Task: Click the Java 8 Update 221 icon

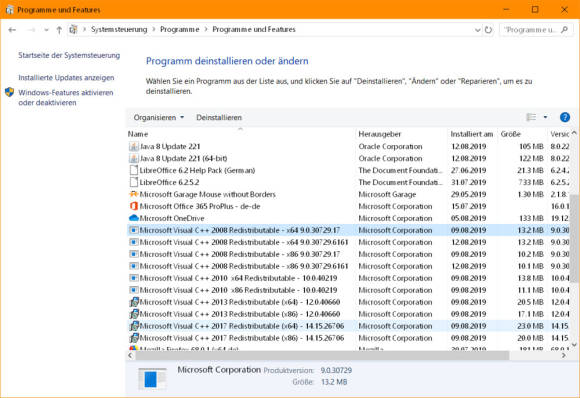Action: (134, 146)
